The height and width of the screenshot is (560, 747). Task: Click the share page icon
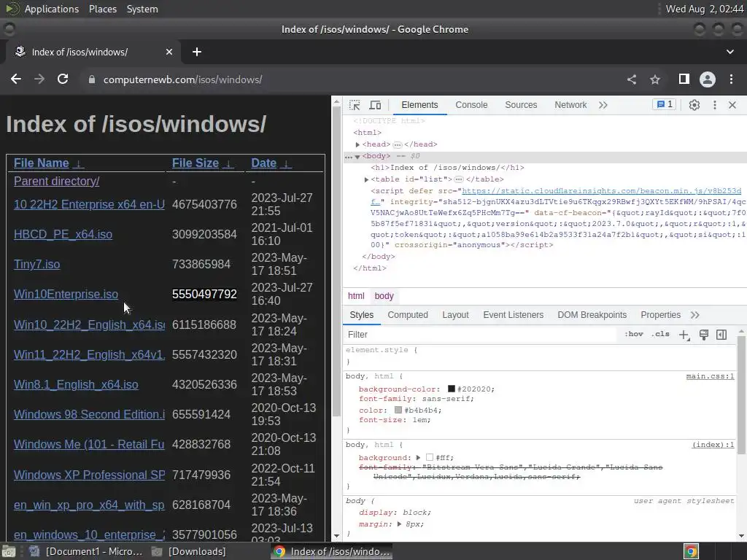[x=632, y=79]
